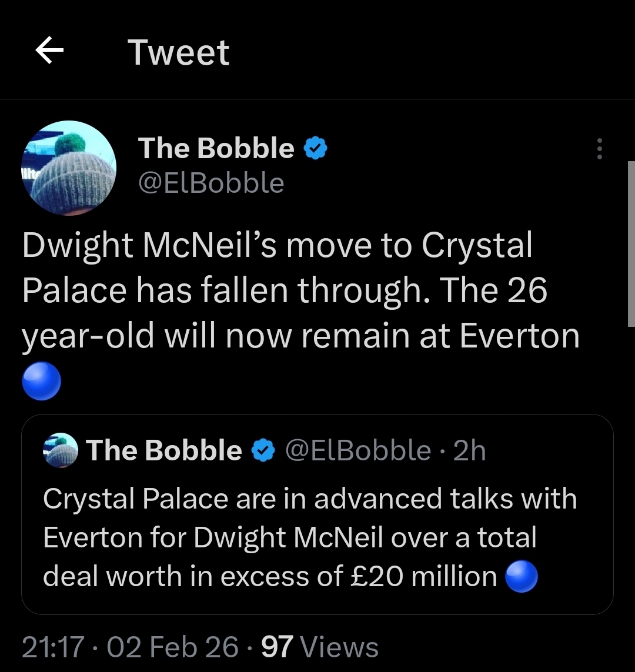Viewport: 635px width, 672px height.
Task: Open quoted tweet about advanced talks
Action: click(x=317, y=538)
